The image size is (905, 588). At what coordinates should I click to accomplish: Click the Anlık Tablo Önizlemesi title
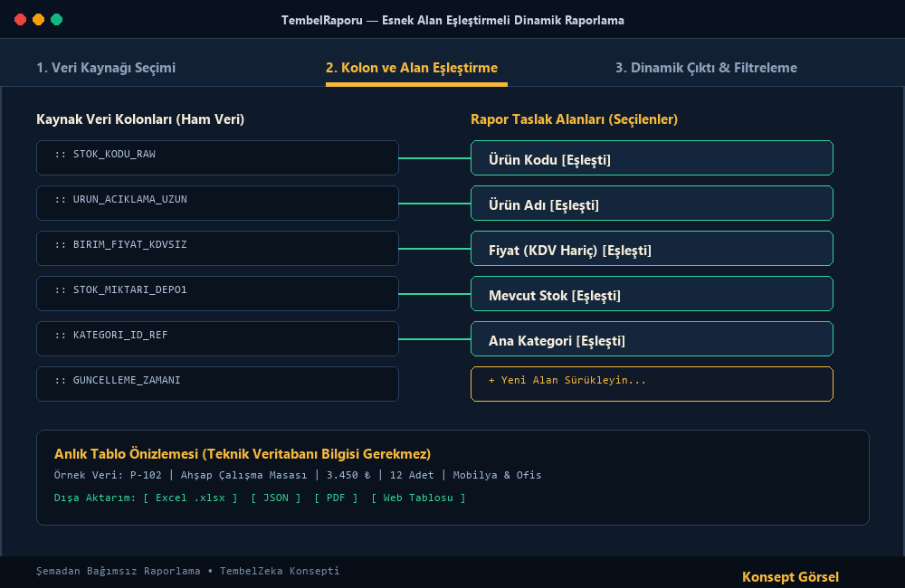tap(243, 454)
